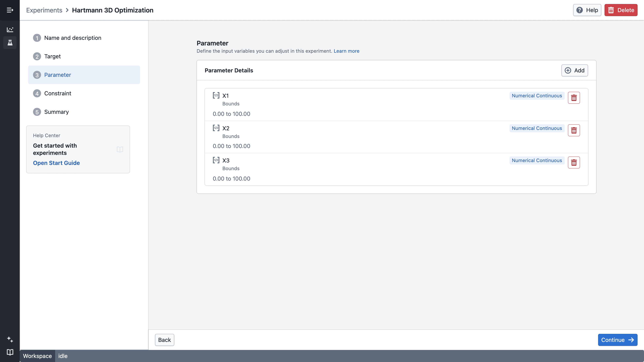Viewport: 644px width, 362px height.
Task: Click the Parameter Details heading
Action: pos(229,70)
